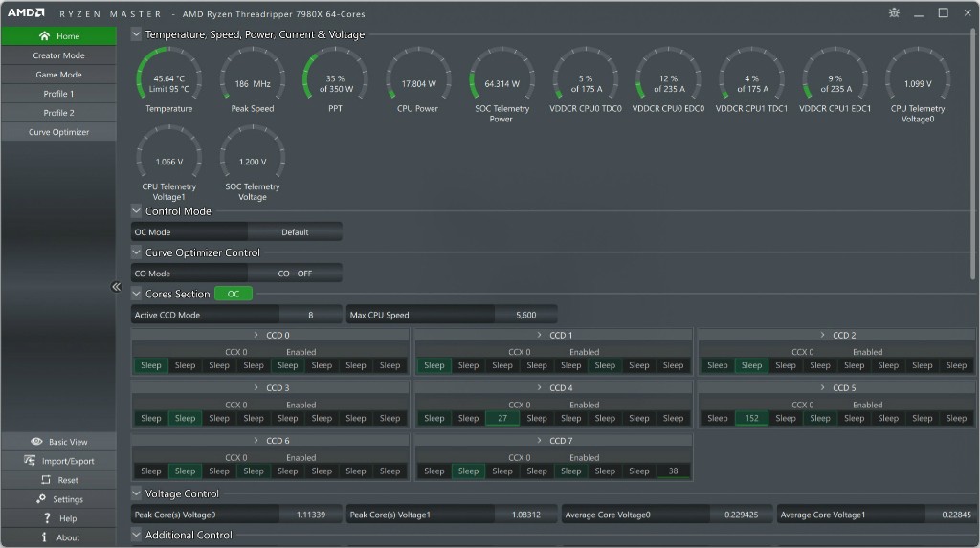980x548 pixels.
Task: Click the Help question mark icon
Action: point(46,518)
